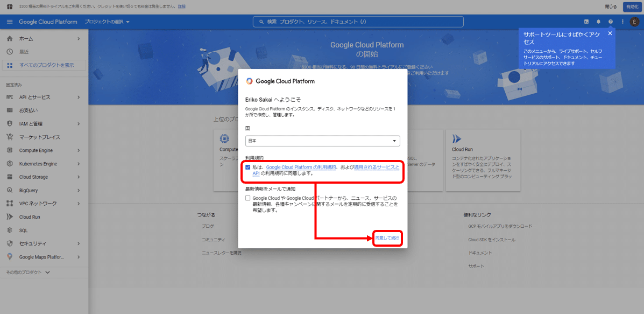The width and height of the screenshot is (644, 314).
Task: Click the cart icon for マーケットプレイス
Action: [10, 137]
